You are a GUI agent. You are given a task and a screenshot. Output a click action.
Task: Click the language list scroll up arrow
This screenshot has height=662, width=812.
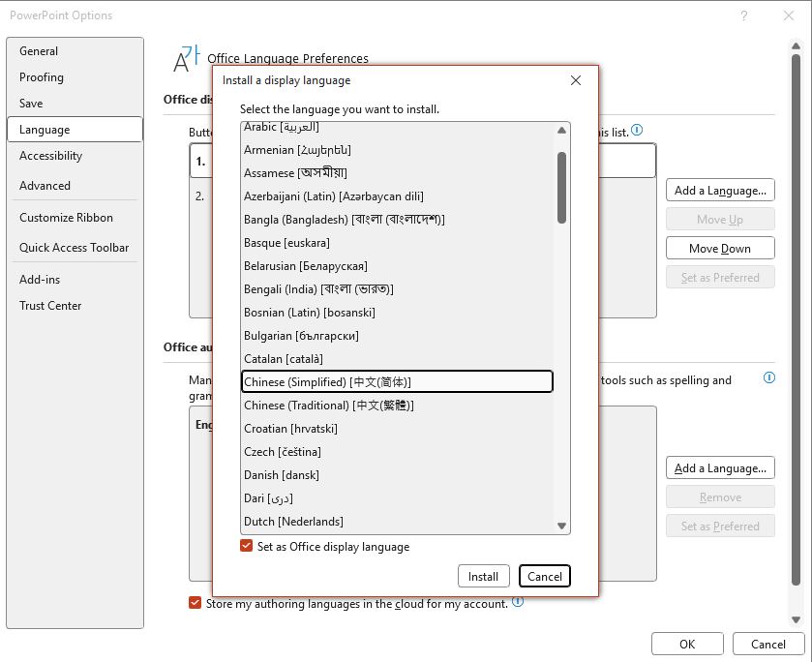point(561,131)
